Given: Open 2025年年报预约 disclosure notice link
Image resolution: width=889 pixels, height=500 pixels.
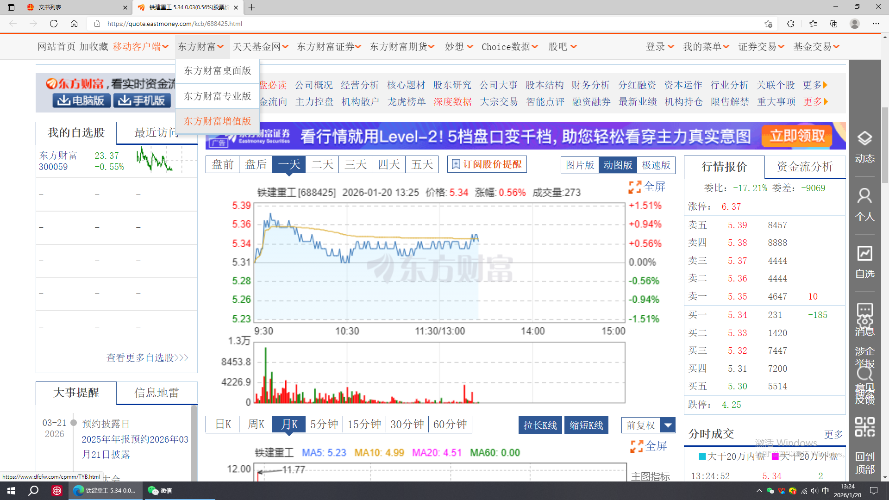Looking at the screenshot, I should (135, 447).
